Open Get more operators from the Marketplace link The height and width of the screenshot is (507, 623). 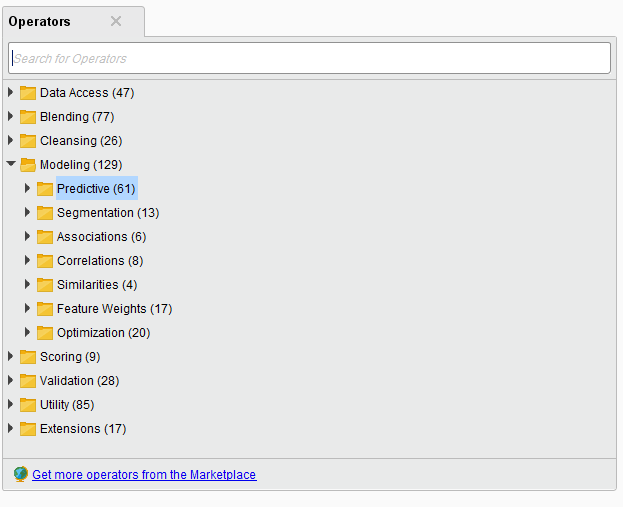click(144, 474)
